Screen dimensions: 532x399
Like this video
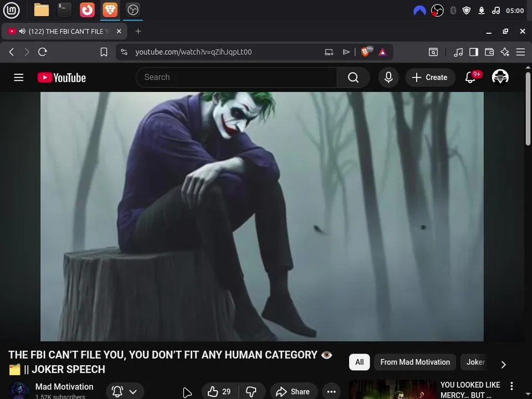[219, 392]
